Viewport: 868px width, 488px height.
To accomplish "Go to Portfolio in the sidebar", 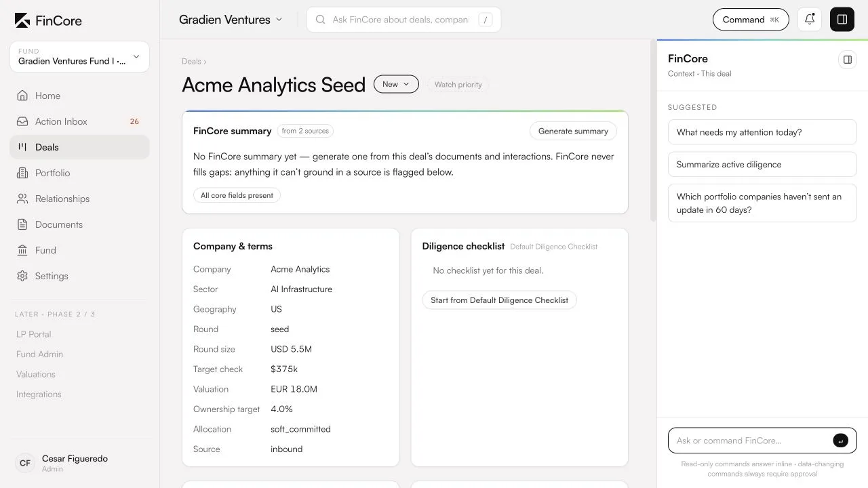I will [79, 173].
